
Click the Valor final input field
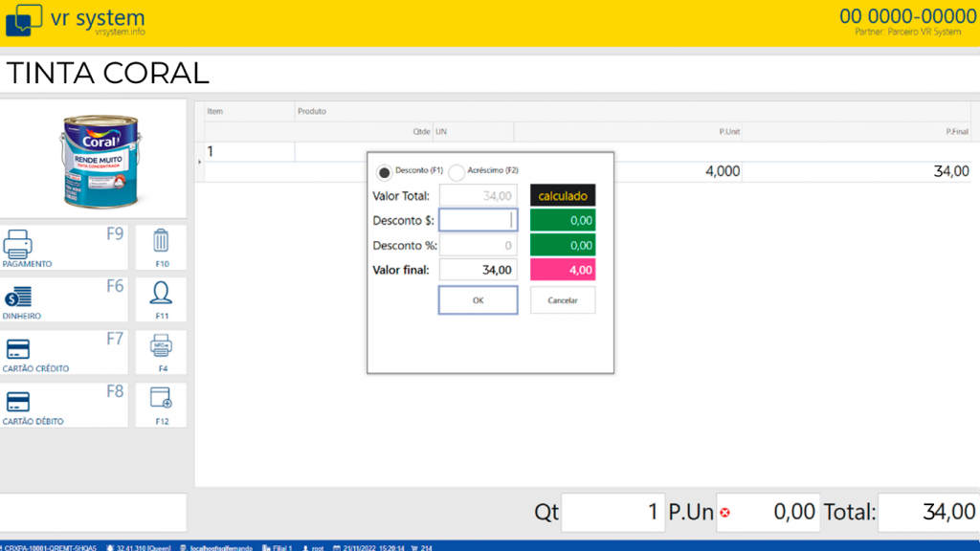click(x=478, y=271)
